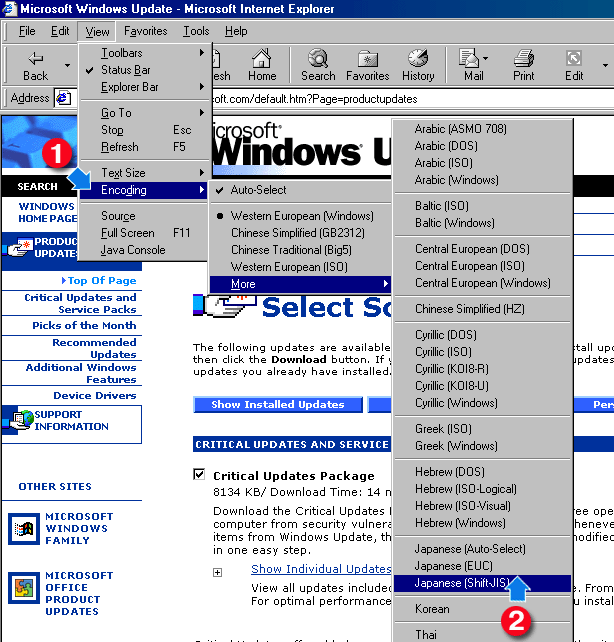614x642 pixels.
Task: Click the address URL field
Action: (411, 99)
